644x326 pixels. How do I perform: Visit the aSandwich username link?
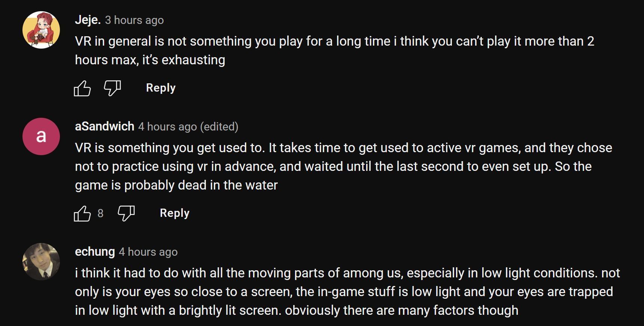click(104, 126)
